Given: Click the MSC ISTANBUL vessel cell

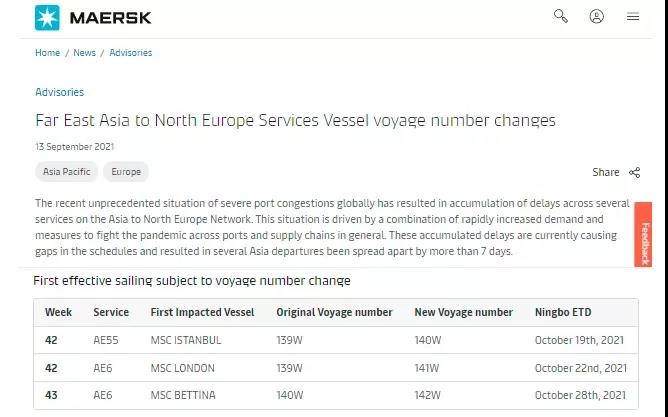Looking at the screenshot, I should pyautogui.click(x=185, y=340).
